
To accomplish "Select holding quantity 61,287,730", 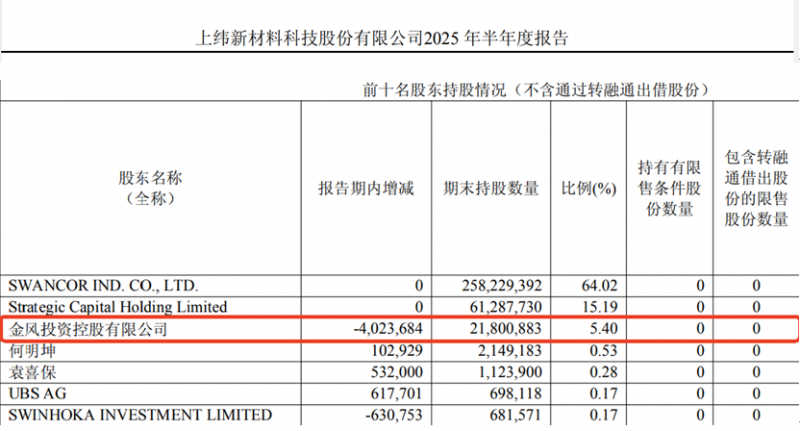I will (506, 307).
